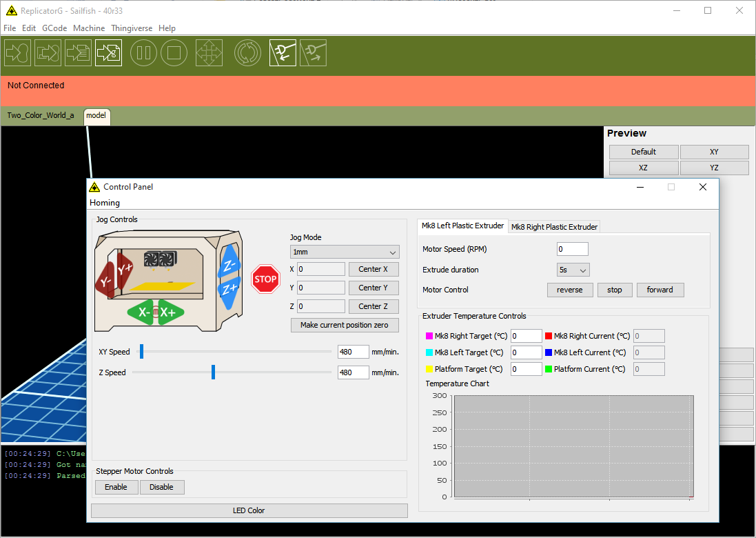Open the Extrude duration 5s dropdown

(x=573, y=270)
